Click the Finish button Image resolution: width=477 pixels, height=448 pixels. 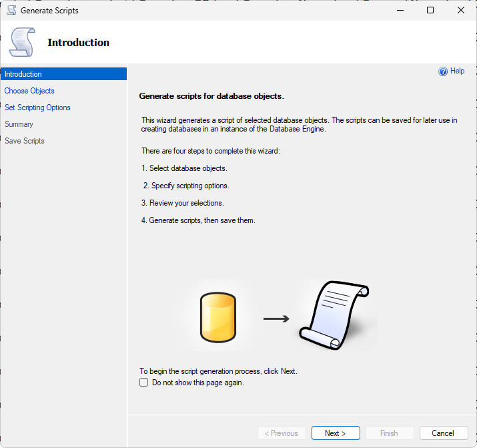pos(390,433)
